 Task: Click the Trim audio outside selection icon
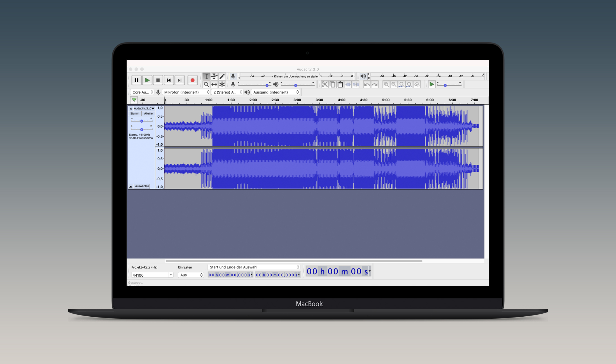point(348,84)
